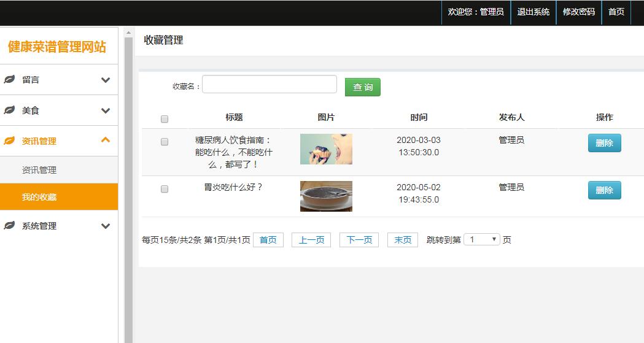Click the 图片 column header
This screenshot has width=644, height=343.
tap(326, 117)
